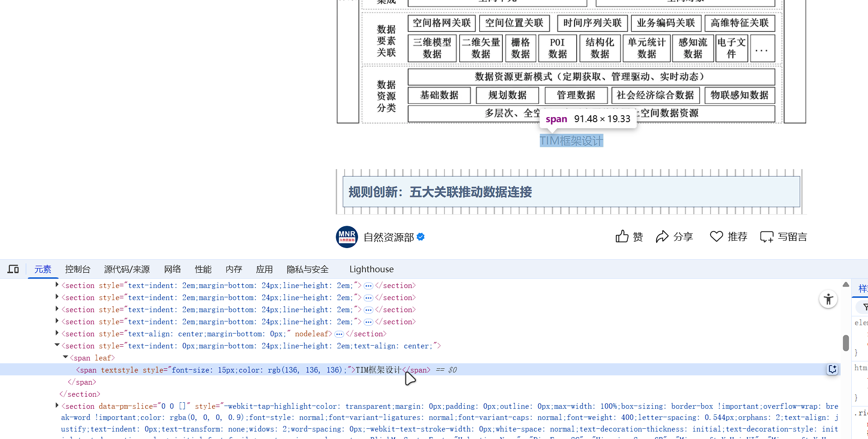The width and height of the screenshot is (868, 439).
Task: Open the 内存 tab
Action: 234,269
